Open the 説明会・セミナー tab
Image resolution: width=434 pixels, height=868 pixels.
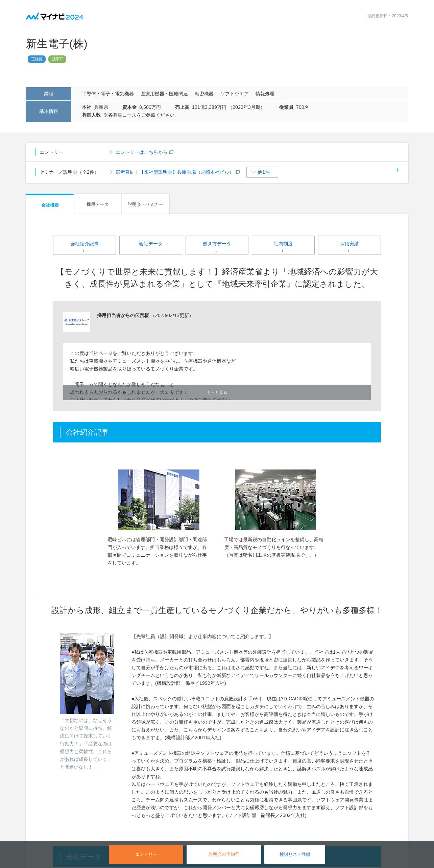click(x=145, y=204)
